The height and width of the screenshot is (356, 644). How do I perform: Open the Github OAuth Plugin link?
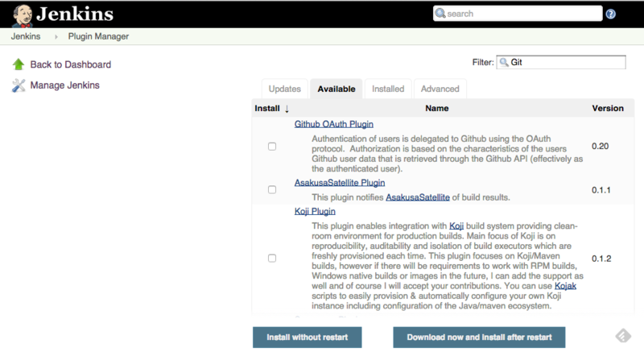click(334, 124)
